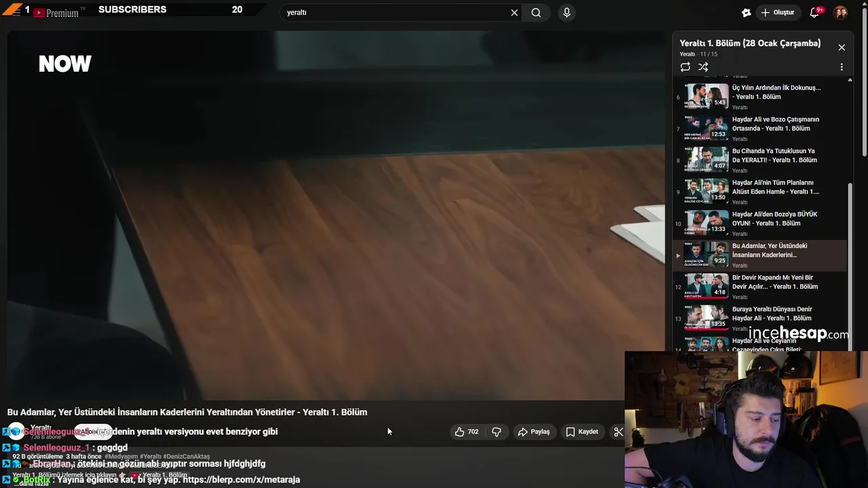868x488 pixels.
Task: Click the playlist panel scrollbar
Action: (x=850, y=266)
